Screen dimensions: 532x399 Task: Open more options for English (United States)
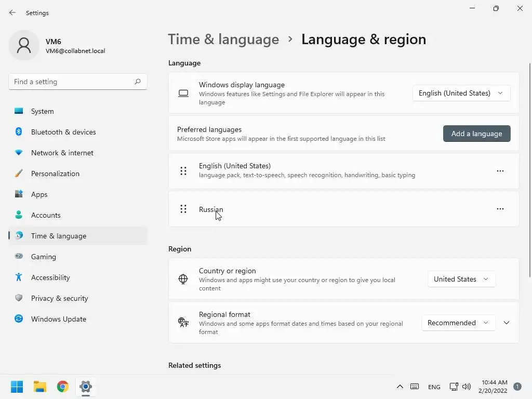point(500,171)
